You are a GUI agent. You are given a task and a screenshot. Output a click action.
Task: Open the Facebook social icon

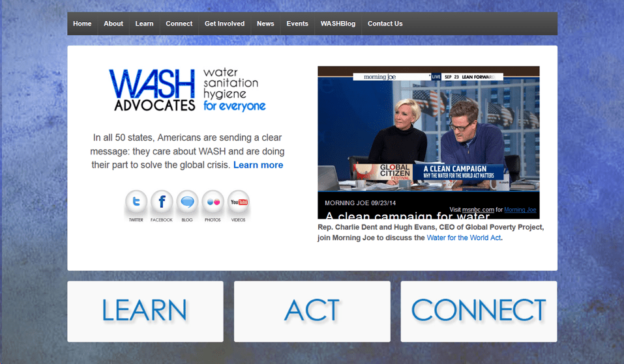tap(162, 206)
